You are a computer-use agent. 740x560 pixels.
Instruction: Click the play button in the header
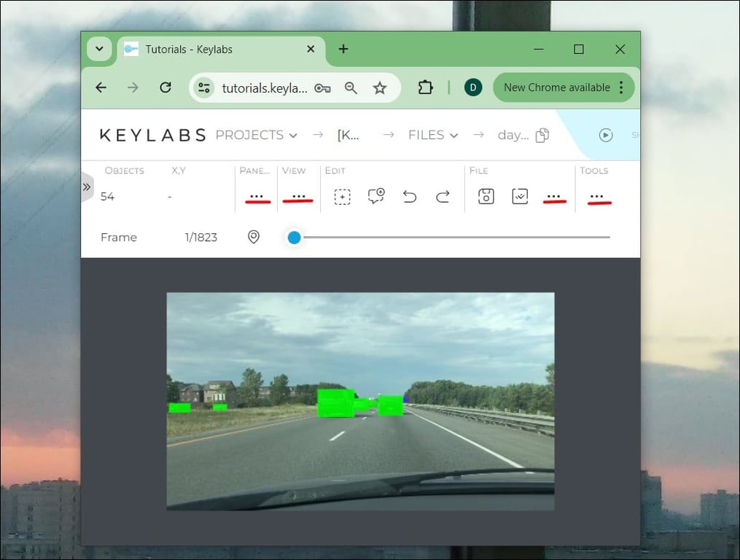(x=605, y=134)
